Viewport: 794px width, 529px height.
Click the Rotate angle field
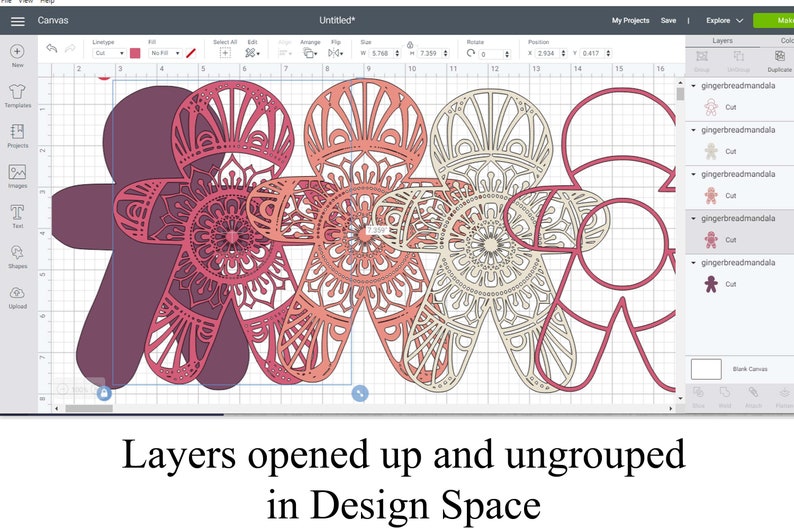point(491,54)
